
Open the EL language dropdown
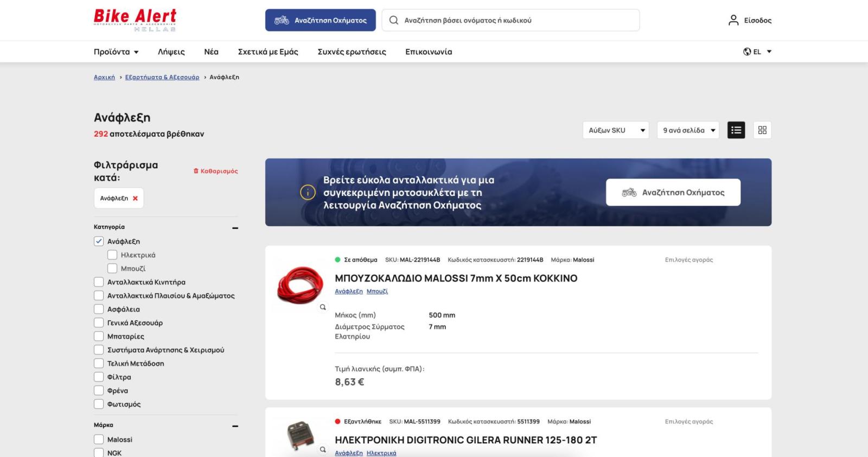757,52
